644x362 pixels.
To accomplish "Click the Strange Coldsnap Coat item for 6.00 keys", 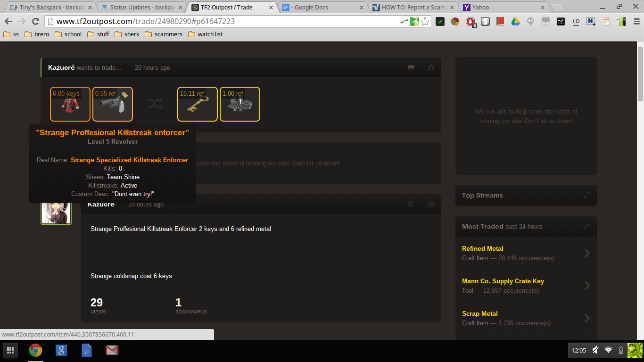I will pos(70,104).
